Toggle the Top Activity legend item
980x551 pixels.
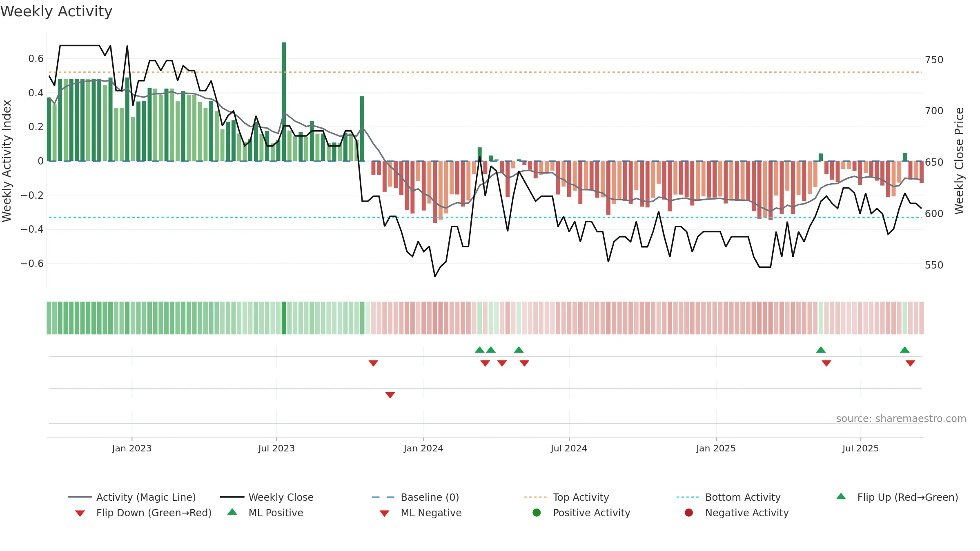pos(566,497)
